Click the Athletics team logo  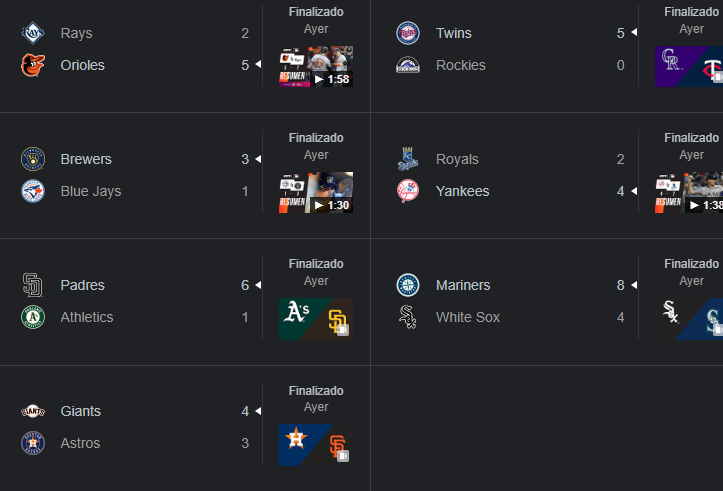click(33, 317)
